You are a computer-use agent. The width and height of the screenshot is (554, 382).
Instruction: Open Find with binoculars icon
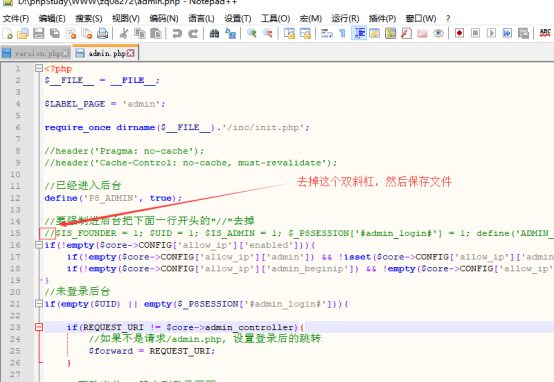tap(214, 34)
